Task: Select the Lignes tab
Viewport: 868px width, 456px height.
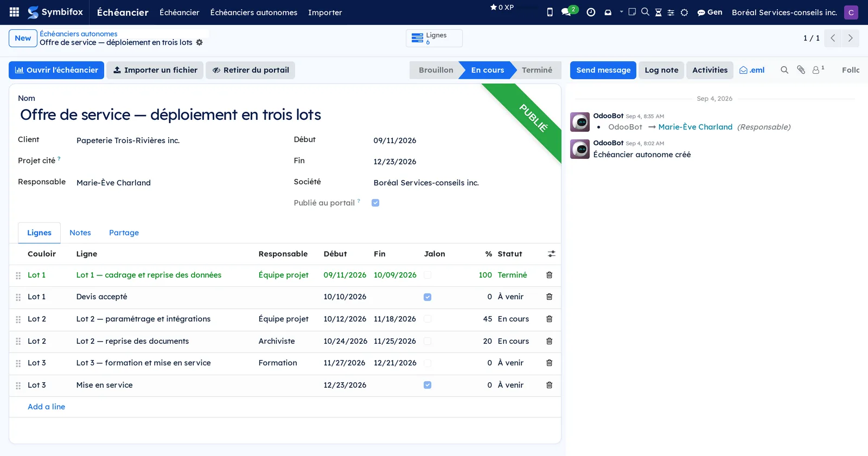Action: coord(39,233)
